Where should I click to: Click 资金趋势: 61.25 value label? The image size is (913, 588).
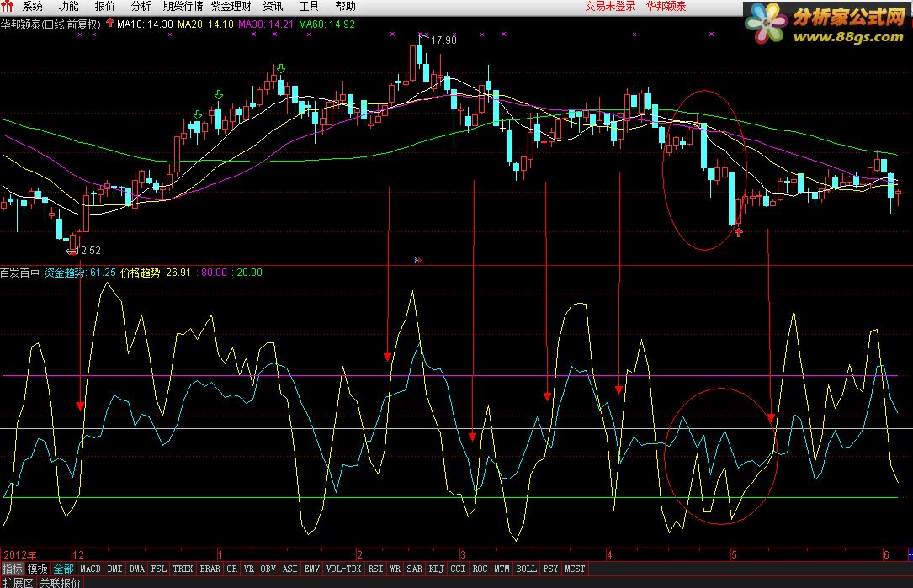[x=80, y=273]
